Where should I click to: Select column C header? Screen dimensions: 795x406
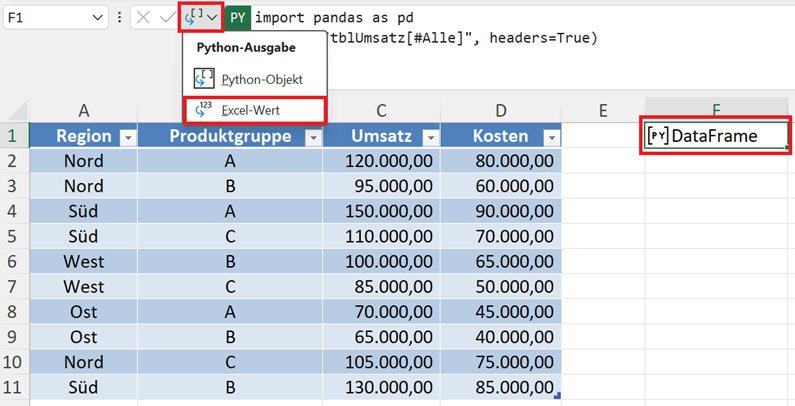(x=381, y=110)
